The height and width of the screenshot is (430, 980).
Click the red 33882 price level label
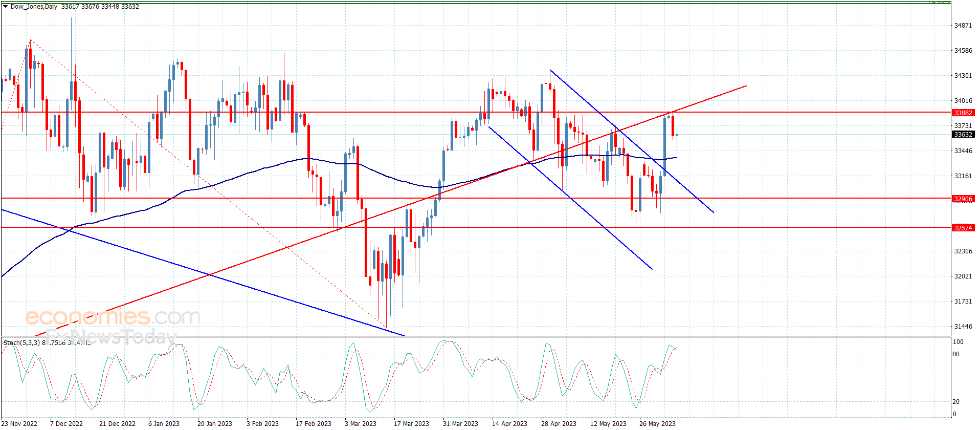pyautogui.click(x=963, y=113)
